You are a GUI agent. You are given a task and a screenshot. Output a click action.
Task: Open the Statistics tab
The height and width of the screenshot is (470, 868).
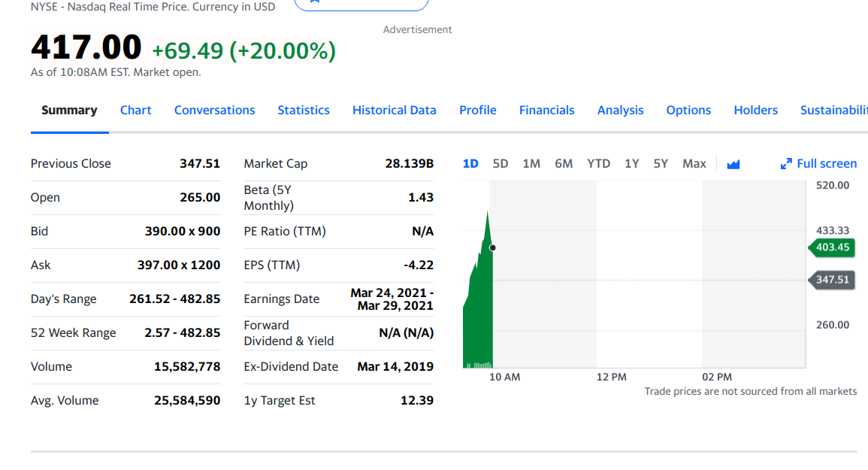click(304, 111)
